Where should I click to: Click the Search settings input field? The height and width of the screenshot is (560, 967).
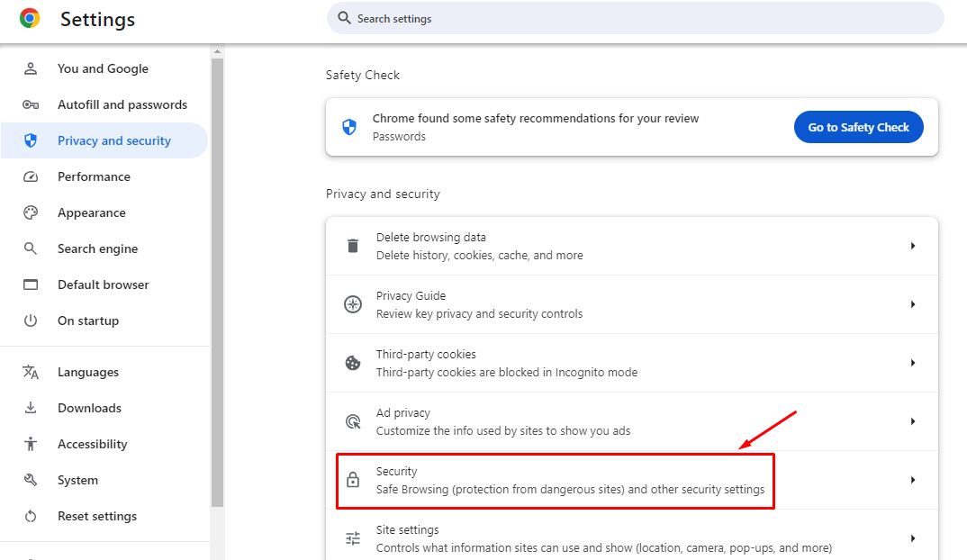click(635, 19)
